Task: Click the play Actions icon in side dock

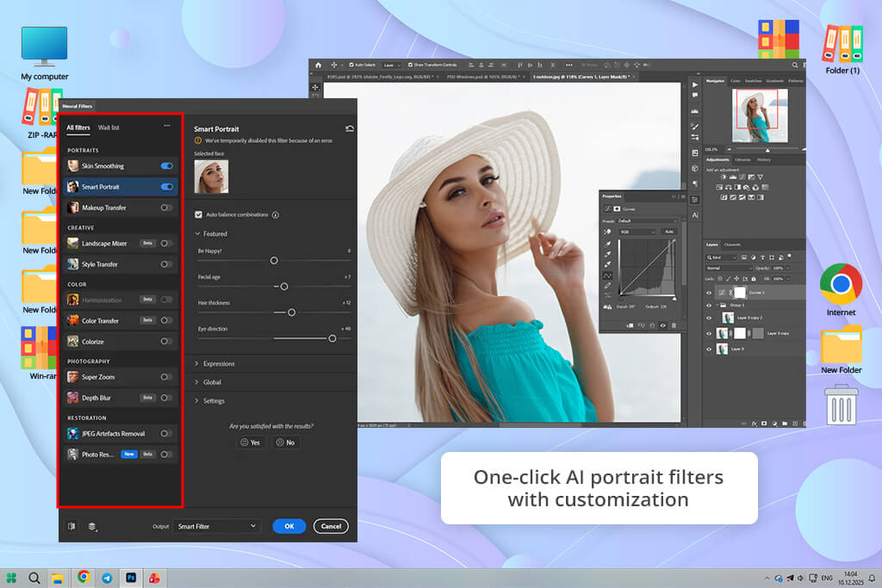Action: pos(695,85)
